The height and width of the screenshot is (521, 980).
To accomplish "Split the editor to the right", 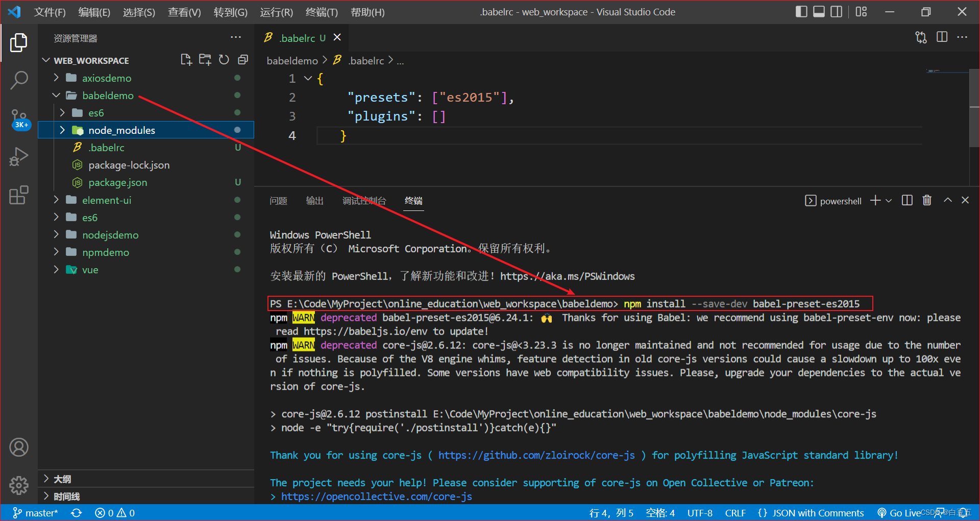I will click(942, 37).
